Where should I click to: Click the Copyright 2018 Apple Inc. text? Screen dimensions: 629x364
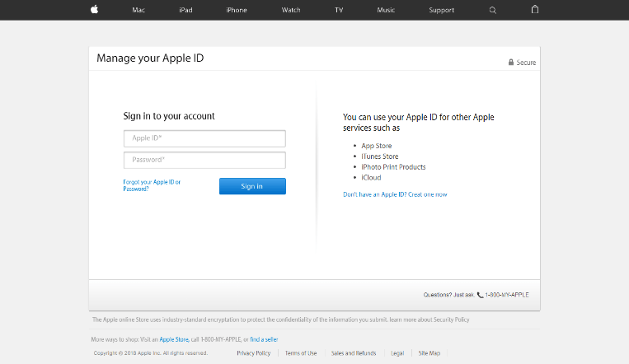point(150,353)
